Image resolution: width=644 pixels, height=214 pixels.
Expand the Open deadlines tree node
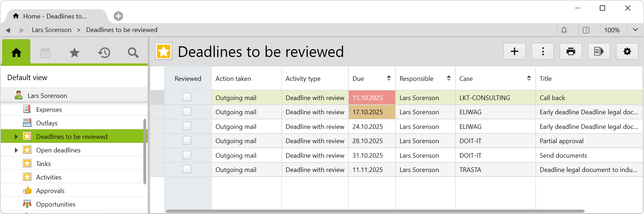point(16,150)
